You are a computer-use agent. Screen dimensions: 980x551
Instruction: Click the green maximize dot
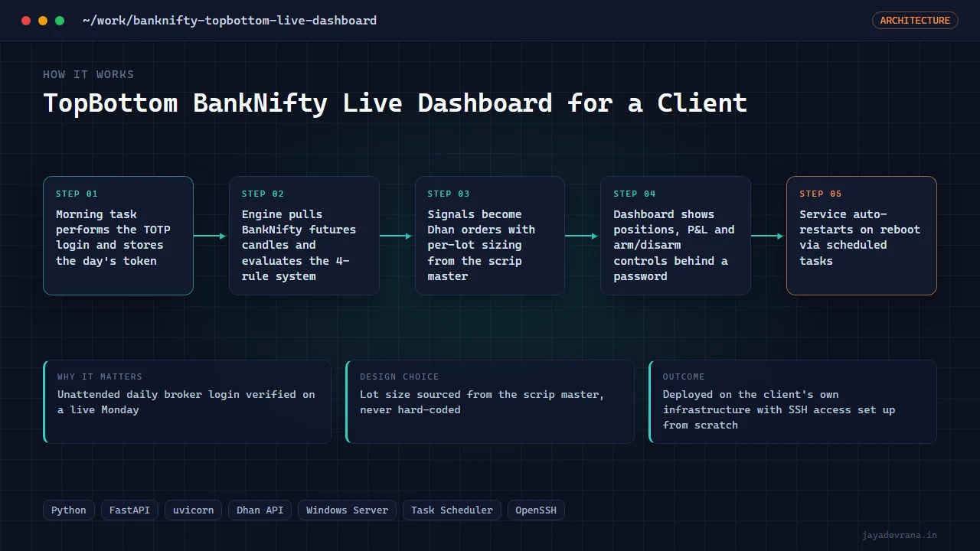tap(60, 21)
